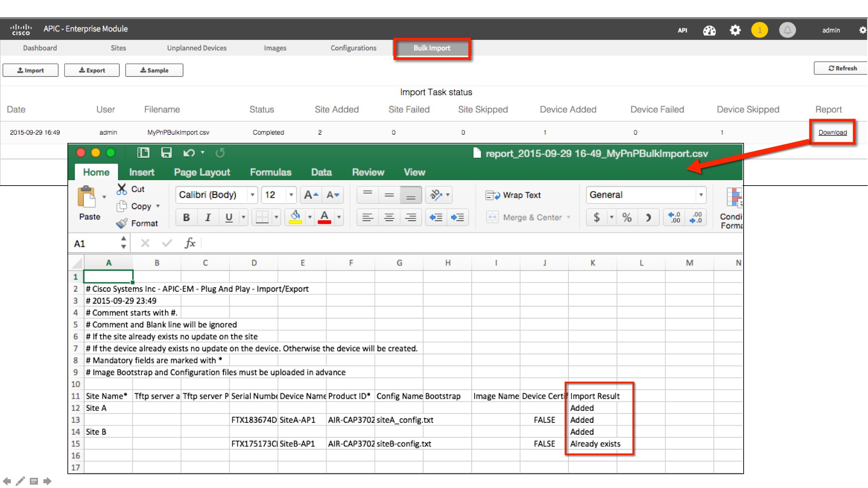
Task: Switch to the Sites tab
Action: [118, 48]
